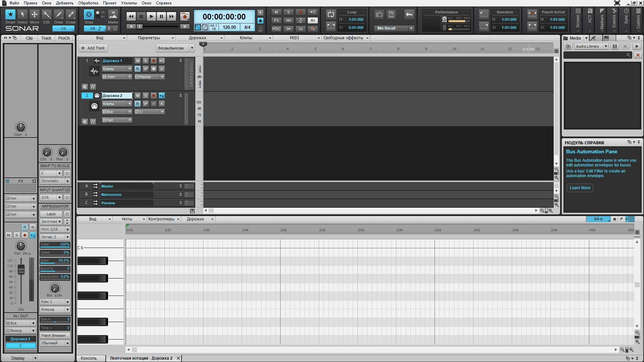Click the Add Track button
Image resolution: width=644 pixels, height=362 pixels.
pos(93,48)
